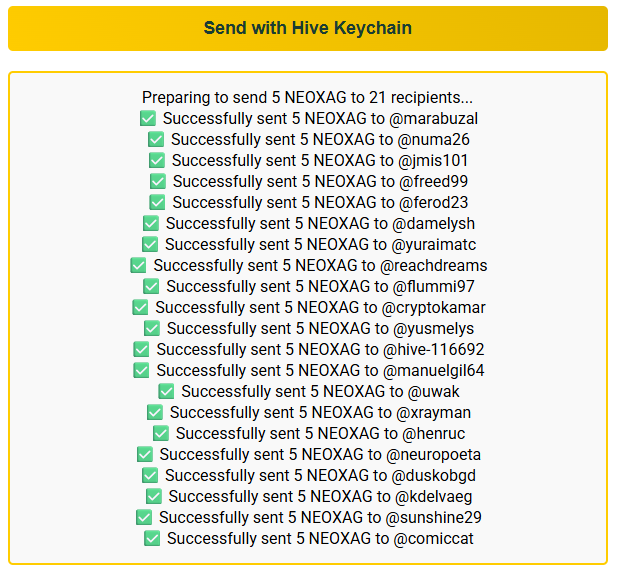
Task: Select the text 'Successfully sent 5 NEOXAG to @comiccat'
Action: coord(320,538)
